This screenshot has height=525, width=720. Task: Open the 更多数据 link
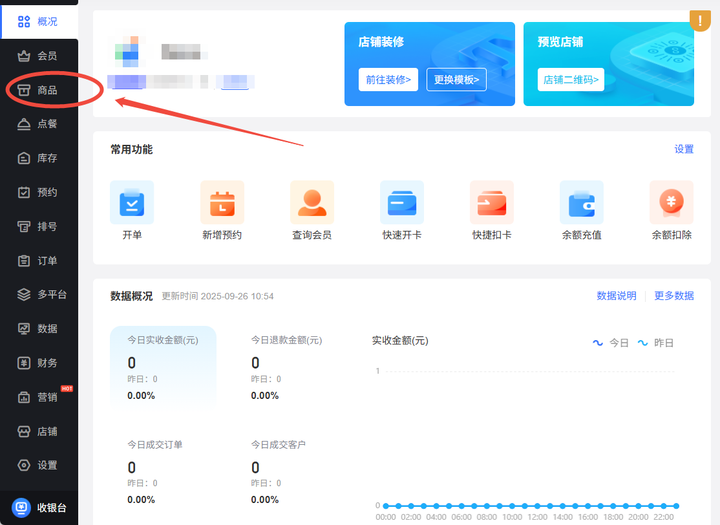673,296
